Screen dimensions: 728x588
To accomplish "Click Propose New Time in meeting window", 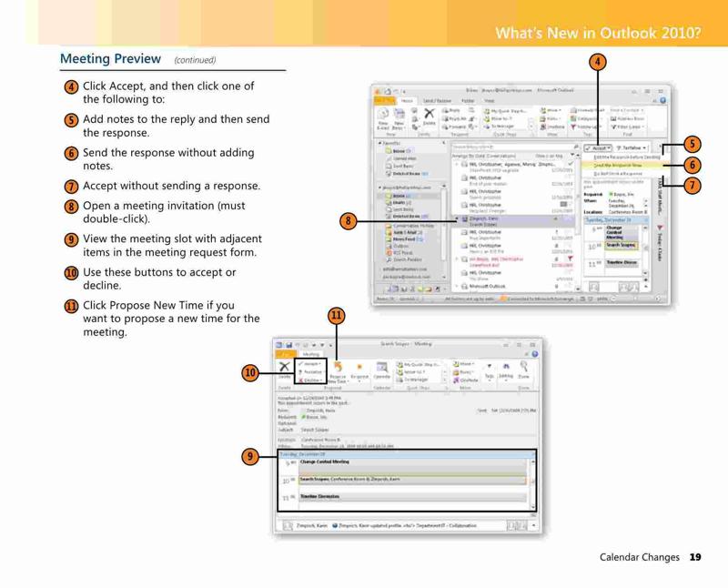I will pos(338,372).
